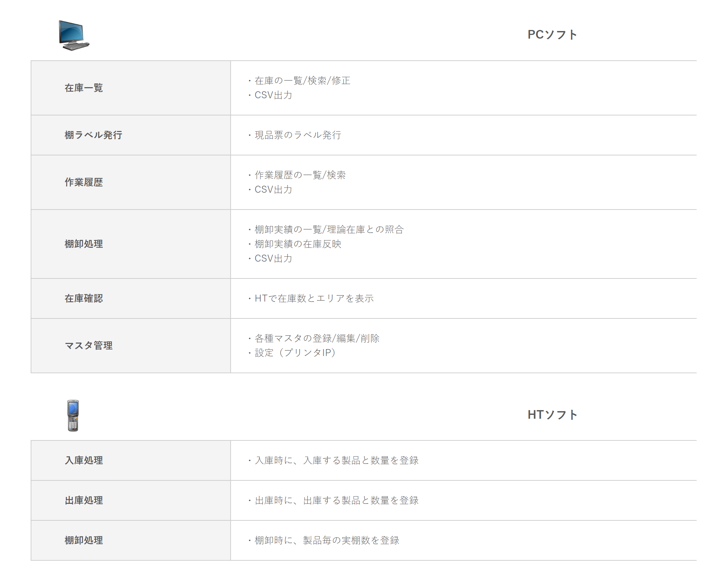Click 棚卸時に、製品毎の実棚数を登録 text
The height and width of the screenshot is (580, 728).
pos(326,540)
